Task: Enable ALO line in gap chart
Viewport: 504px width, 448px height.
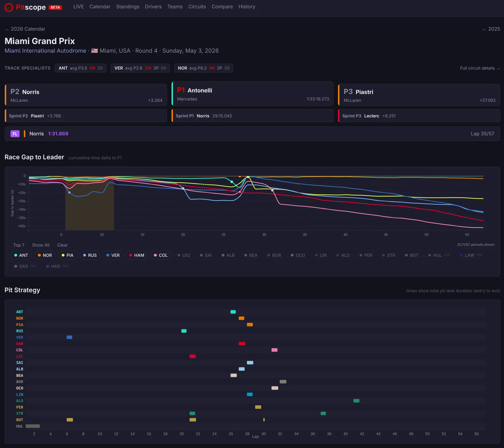Action: [x=343, y=255]
